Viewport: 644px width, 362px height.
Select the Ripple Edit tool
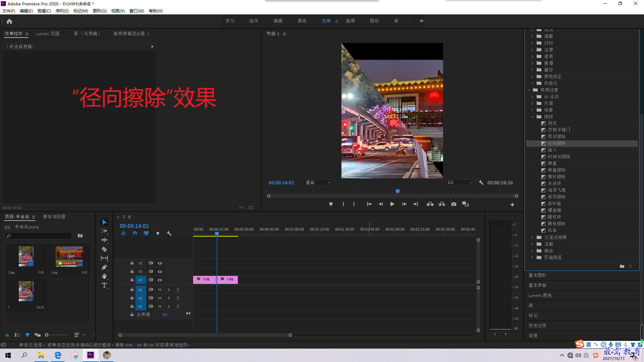104,240
